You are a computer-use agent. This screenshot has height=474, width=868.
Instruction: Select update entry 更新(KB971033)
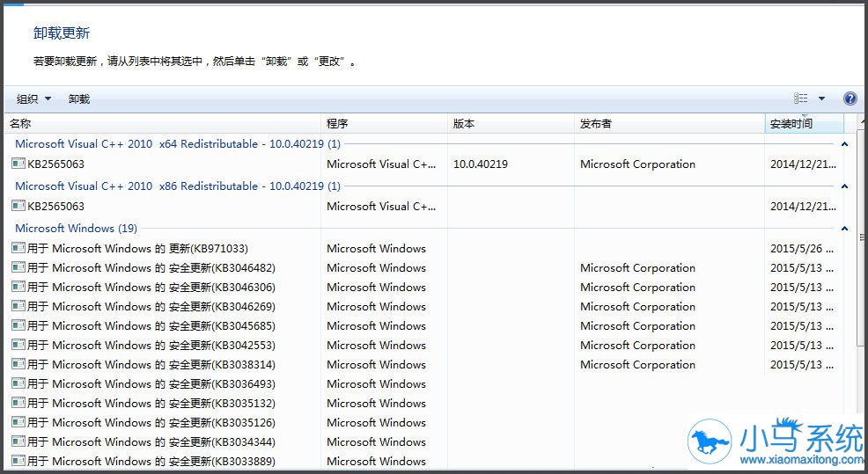tap(138, 249)
